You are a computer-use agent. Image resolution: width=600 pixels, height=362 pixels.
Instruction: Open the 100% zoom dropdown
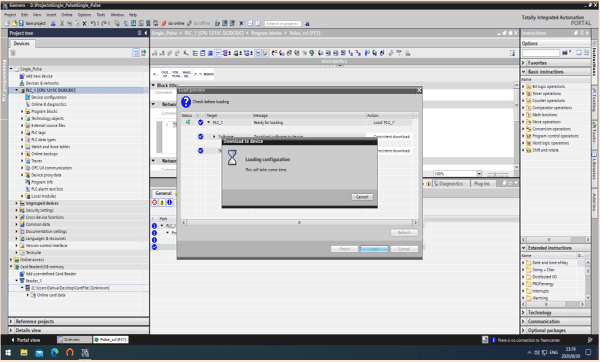pyautogui.click(x=479, y=173)
